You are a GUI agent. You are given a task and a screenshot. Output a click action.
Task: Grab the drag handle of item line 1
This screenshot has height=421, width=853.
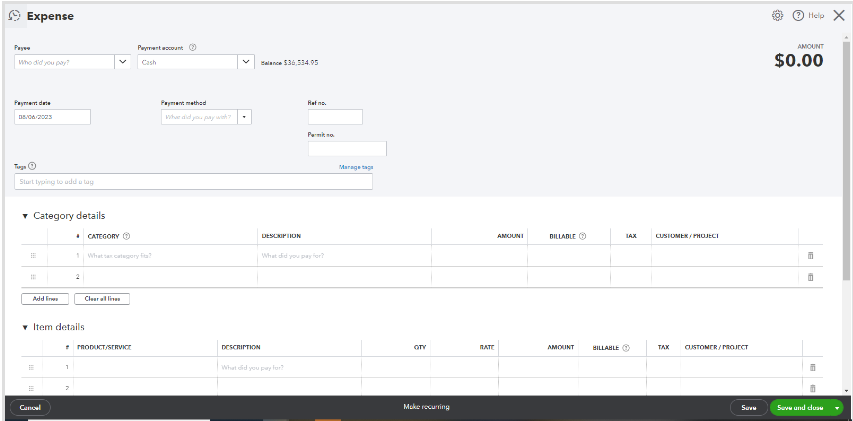point(31,368)
